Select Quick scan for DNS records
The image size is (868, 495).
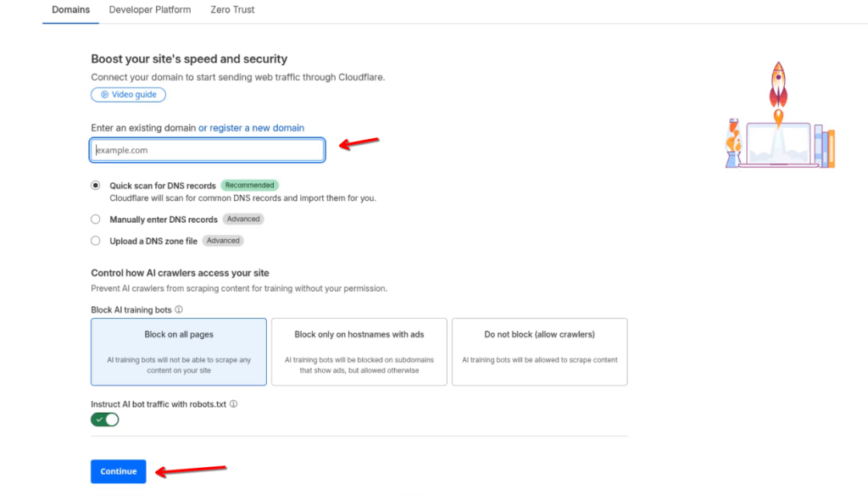tap(96, 186)
